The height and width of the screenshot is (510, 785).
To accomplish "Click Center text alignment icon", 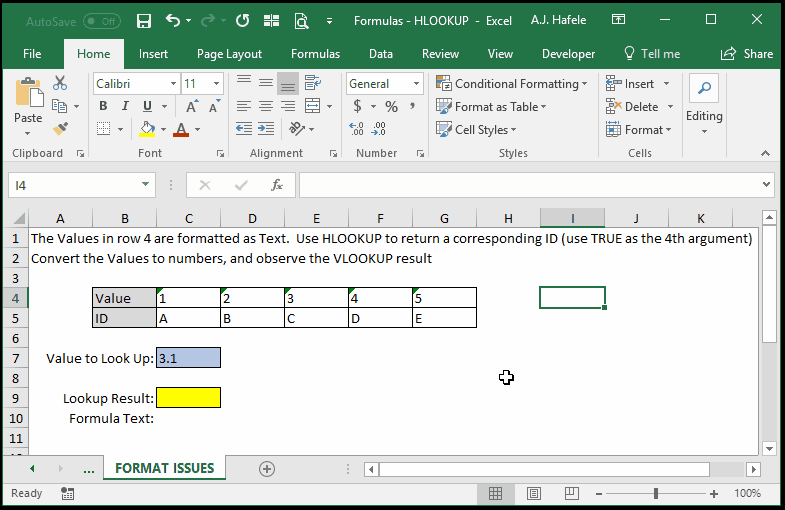I will click(266, 106).
